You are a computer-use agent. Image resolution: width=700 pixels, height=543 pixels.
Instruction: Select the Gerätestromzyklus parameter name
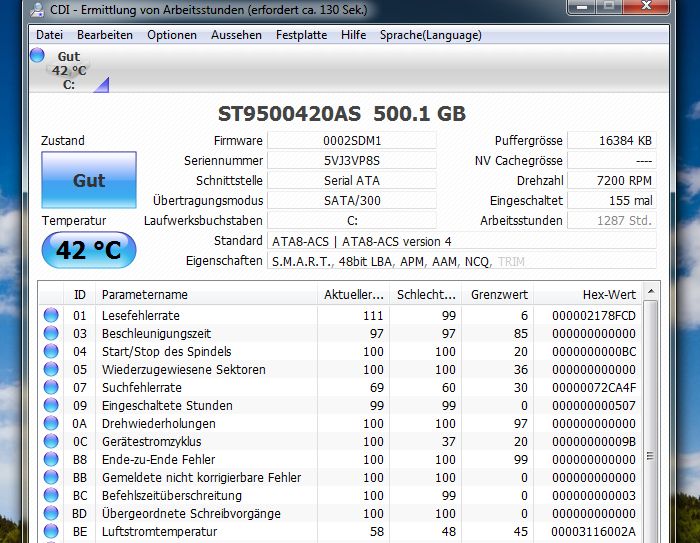click(x=151, y=441)
